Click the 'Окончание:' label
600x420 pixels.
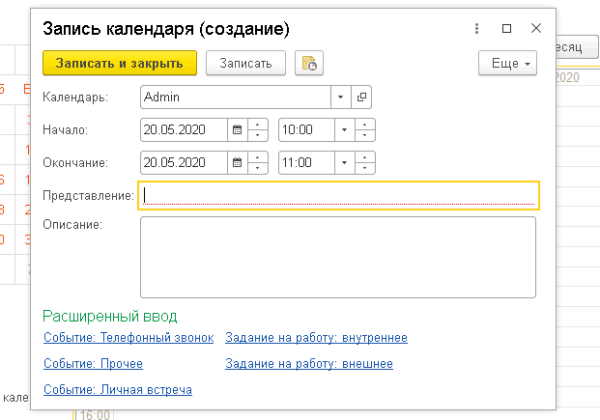75,163
